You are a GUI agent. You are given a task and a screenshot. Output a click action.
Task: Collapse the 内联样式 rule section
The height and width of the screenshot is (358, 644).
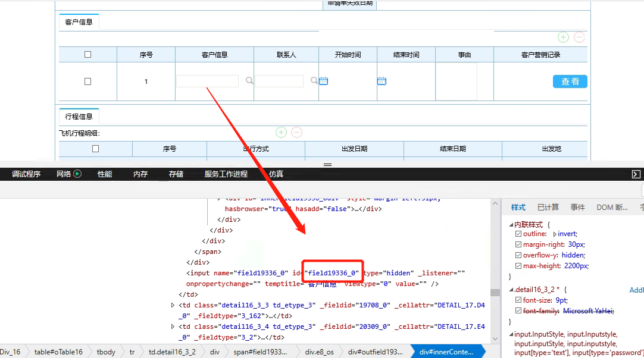coord(511,225)
